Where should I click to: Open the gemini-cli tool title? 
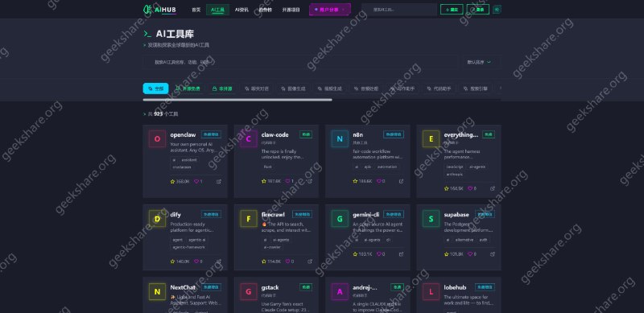[365, 215]
